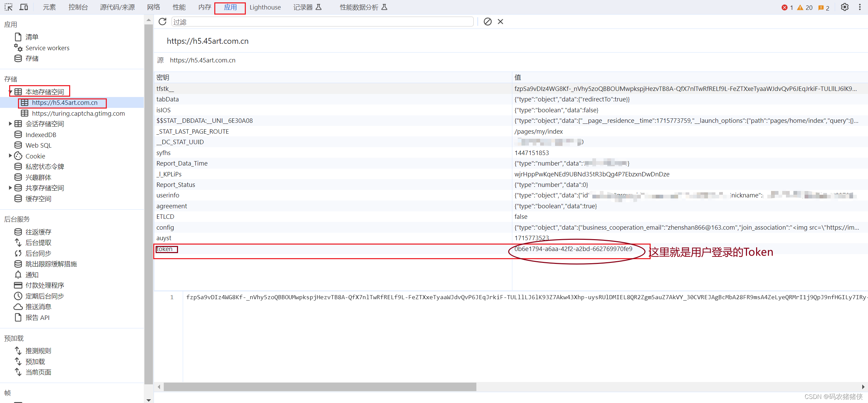
Task: Expand the 共享存储空间 node
Action: (11, 188)
